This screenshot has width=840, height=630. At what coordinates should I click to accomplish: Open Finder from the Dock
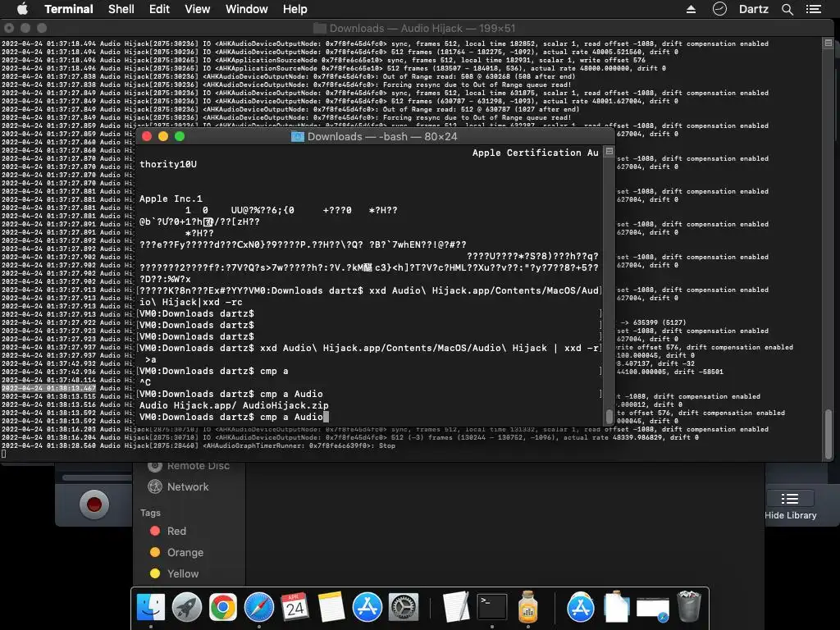151,608
